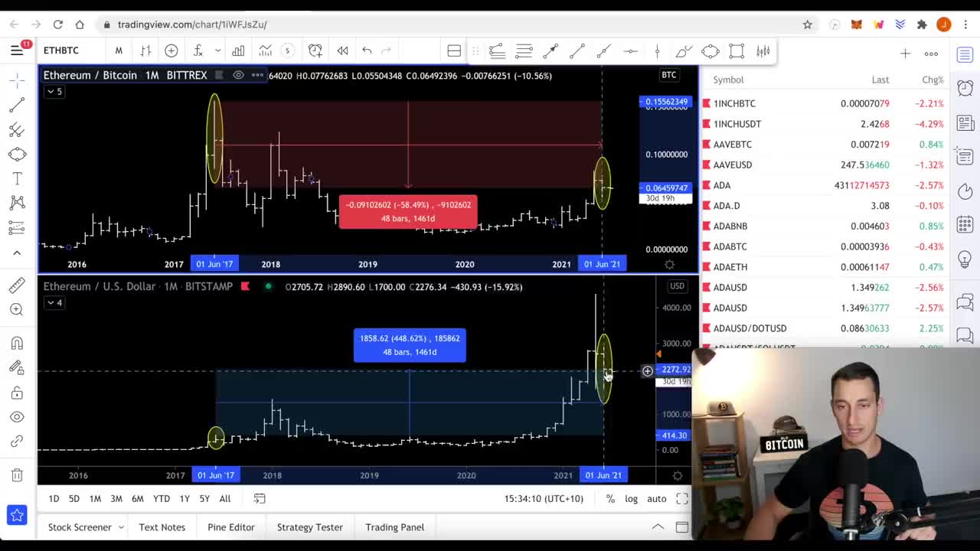Collapse the left drawing toolbar chevron

pos(17,253)
